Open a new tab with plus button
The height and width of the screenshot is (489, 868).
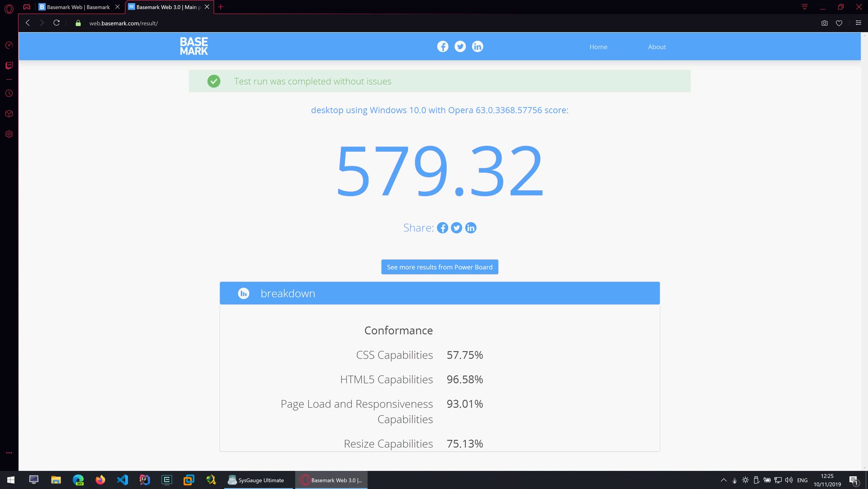[221, 7]
